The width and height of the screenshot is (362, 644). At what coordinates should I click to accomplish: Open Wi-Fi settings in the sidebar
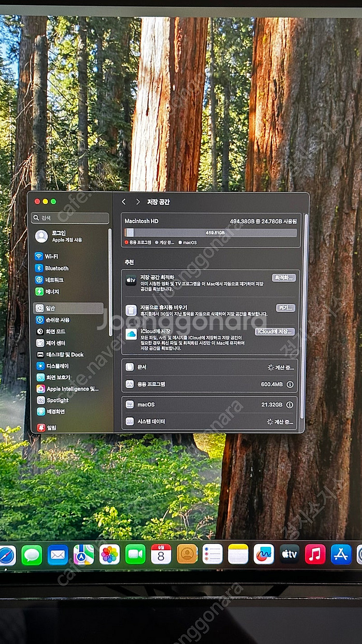[52, 257]
